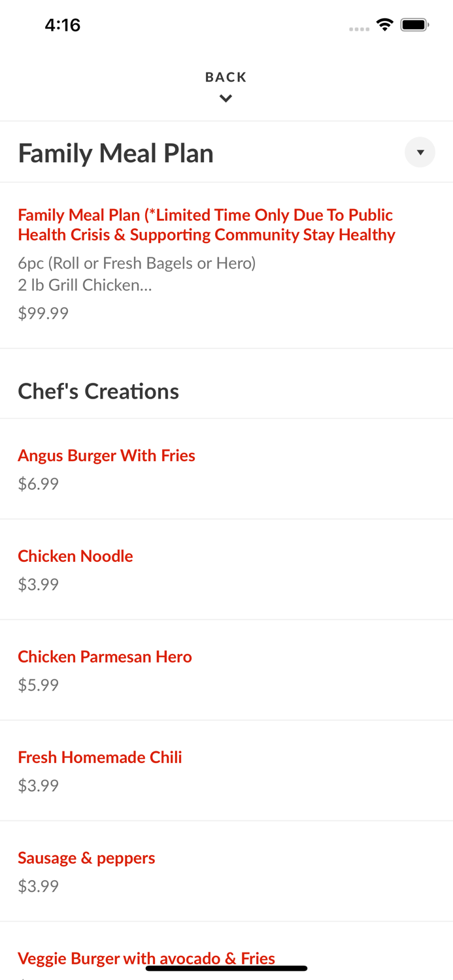The image size is (453, 980).
Task: Tap the $99.99 price text
Action: point(42,313)
